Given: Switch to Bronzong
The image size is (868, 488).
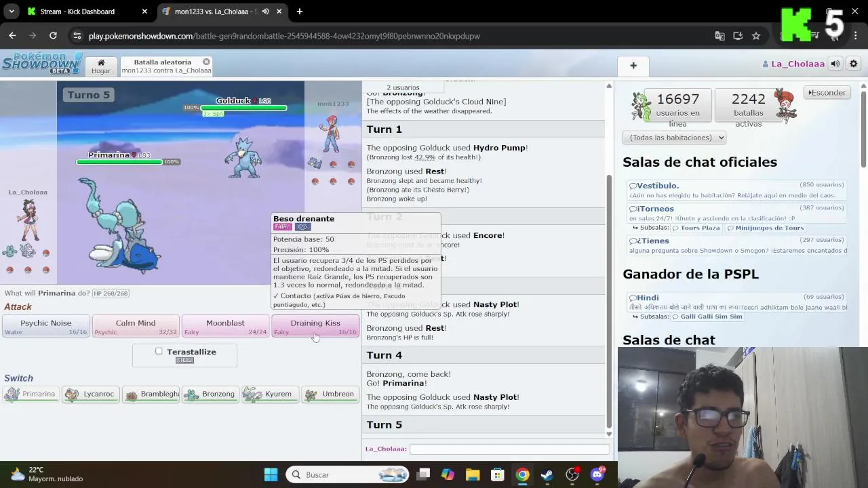Looking at the screenshot, I should pyautogui.click(x=210, y=394).
